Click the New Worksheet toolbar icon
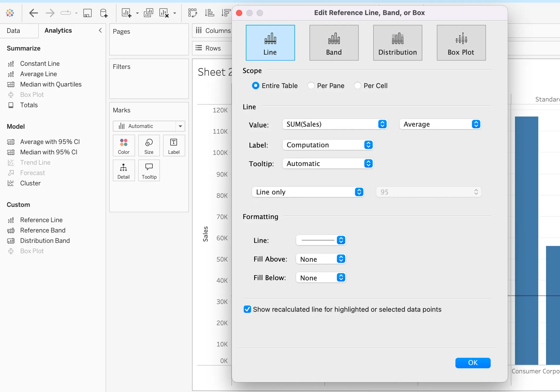Viewport: 560px width, 392px height. (x=127, y=13)
